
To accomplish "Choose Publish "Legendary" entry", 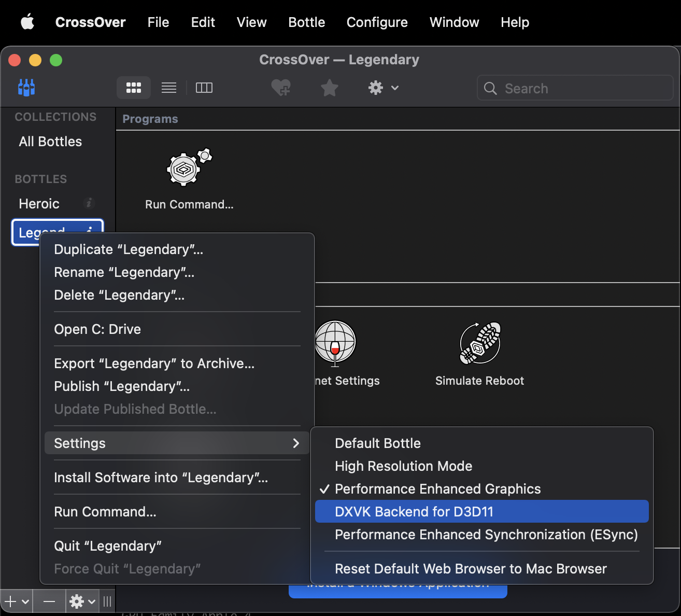I will (x=177, y=386).
